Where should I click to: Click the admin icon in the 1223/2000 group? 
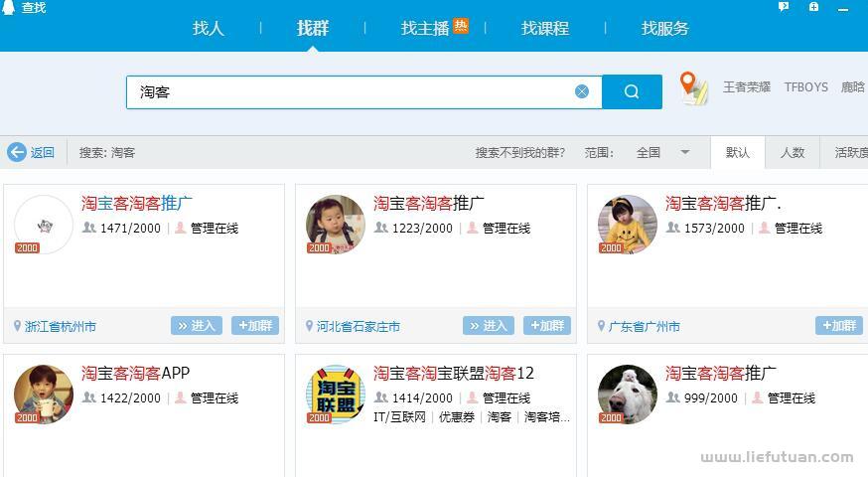(x=472, y=228)
